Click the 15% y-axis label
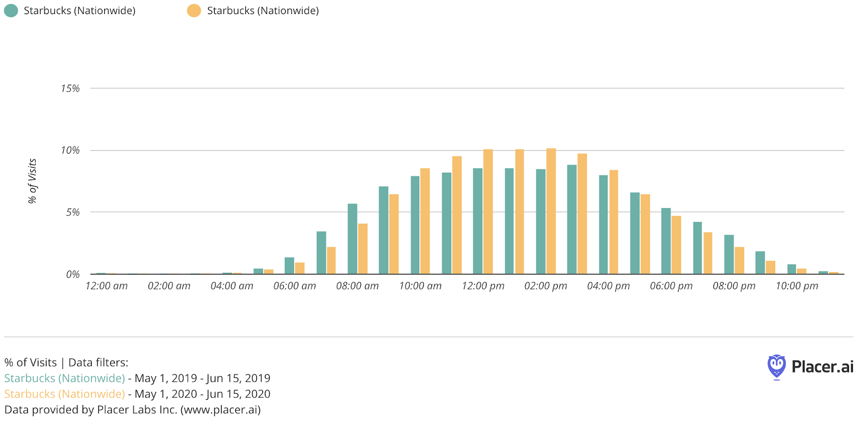The height and width of the screenshot is (423, 868). (70, 89)
